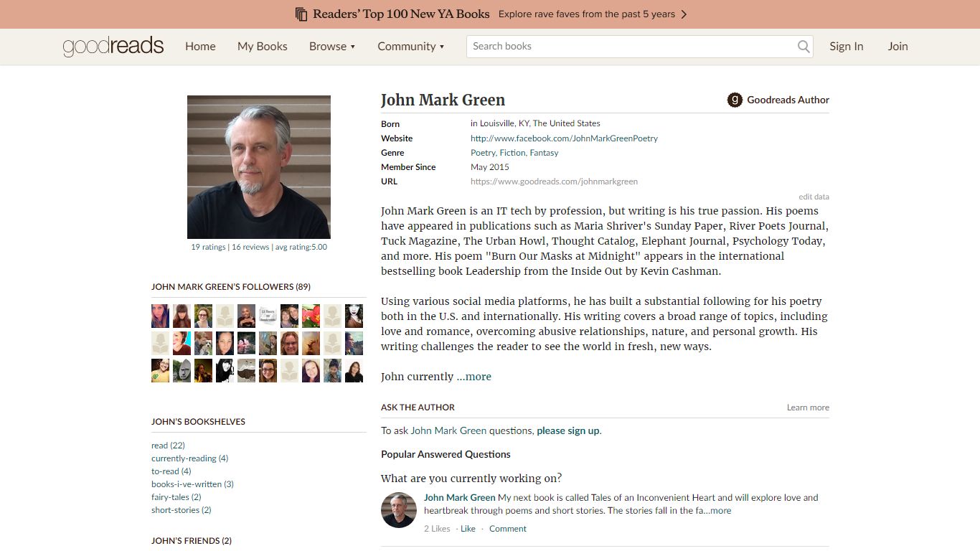The width and height of the screenshot is (980, 551).
Task: Open the Browse dropdown menu
Action: [x=332, y=47]
